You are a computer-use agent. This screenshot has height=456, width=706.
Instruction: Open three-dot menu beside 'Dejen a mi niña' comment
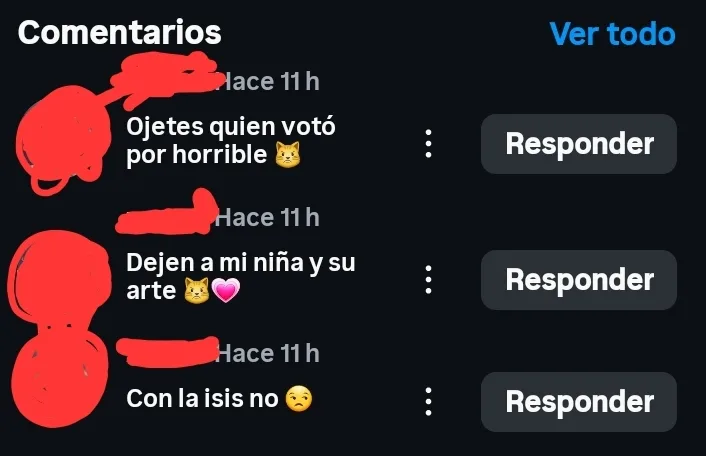(x=429, y=280)
